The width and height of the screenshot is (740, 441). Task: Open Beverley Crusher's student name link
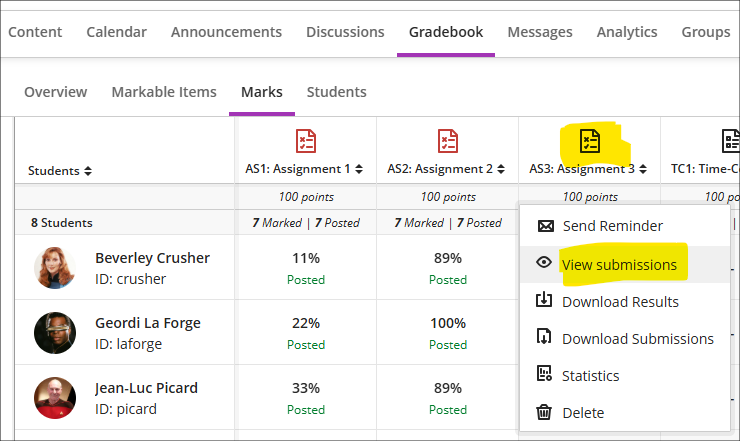(152, 258)
